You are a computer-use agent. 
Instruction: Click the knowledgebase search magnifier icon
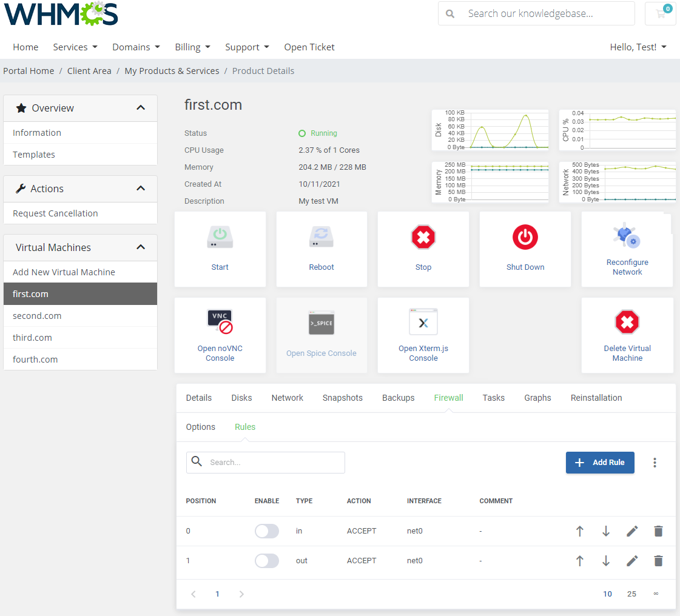click(x=450, y=14)
